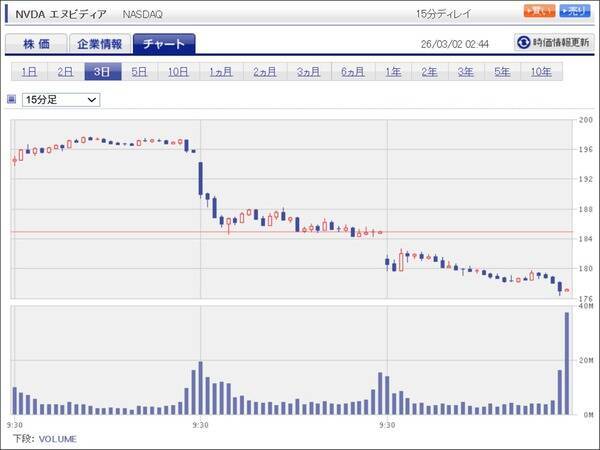The image size is (600, 450).
Task: Switch chart to 3ヵ月 range
Action: point(309,72)
